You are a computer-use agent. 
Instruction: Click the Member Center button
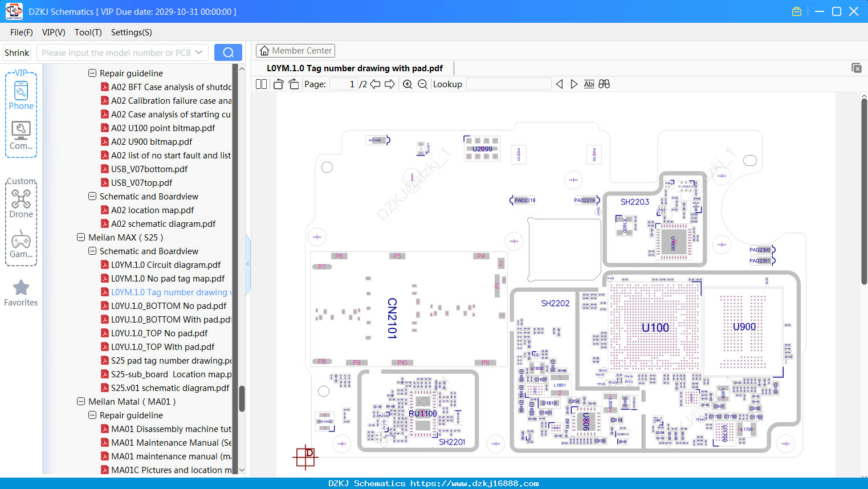coord(295,51)
